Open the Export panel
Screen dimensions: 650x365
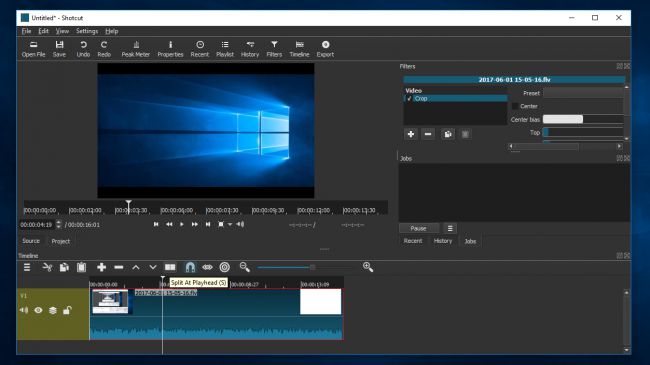325,49
